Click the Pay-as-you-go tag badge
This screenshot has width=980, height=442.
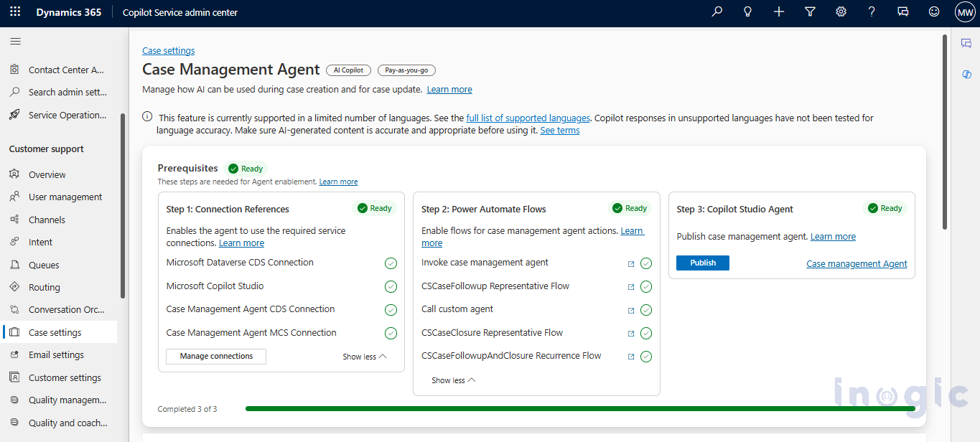(x=406, y=70)
